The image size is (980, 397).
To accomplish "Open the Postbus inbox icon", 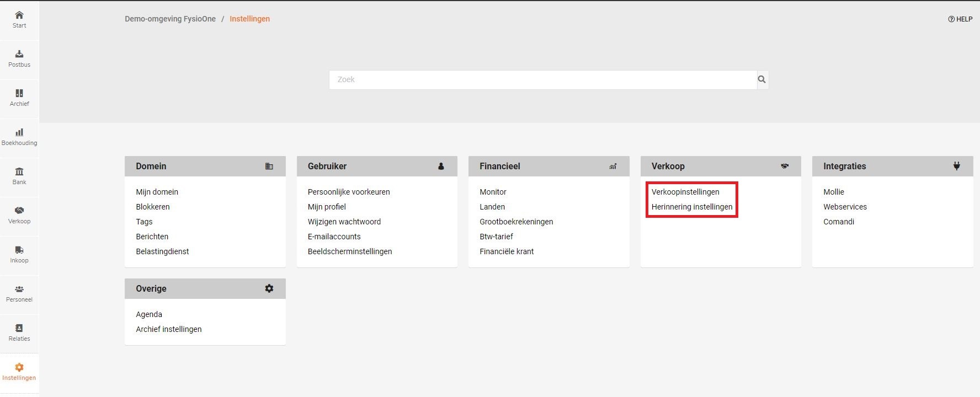I will click(x=19, y=54).
